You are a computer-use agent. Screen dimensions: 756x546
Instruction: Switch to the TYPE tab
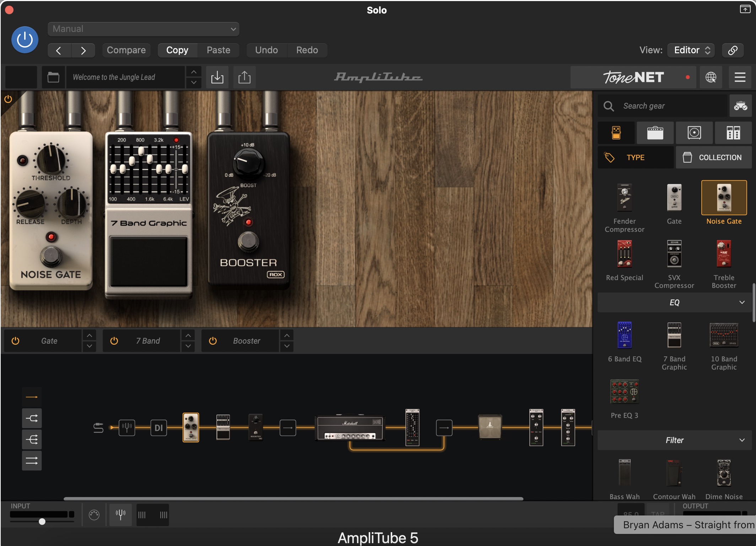[636, 157]
